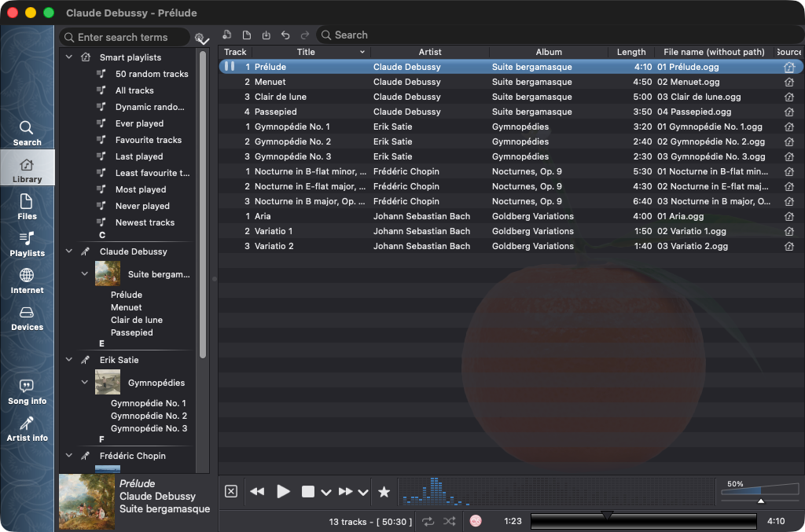Click the library tree vertical scrollbar
The height and width of the screenshot is (532, 805).
tap(203, 205)
